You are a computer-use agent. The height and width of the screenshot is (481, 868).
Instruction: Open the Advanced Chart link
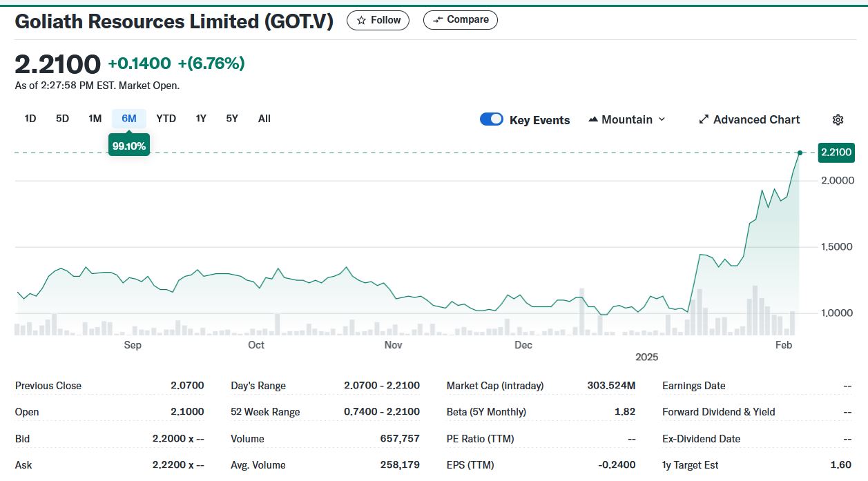756,119
